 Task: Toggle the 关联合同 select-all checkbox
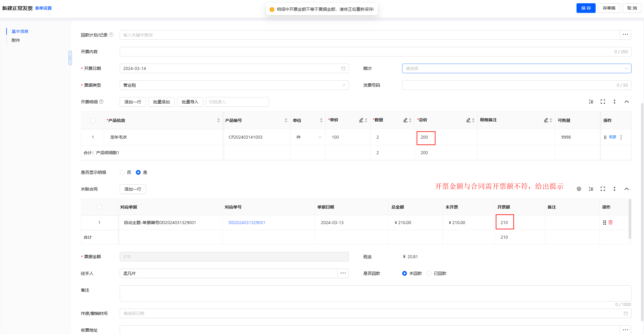click(99, 207)
